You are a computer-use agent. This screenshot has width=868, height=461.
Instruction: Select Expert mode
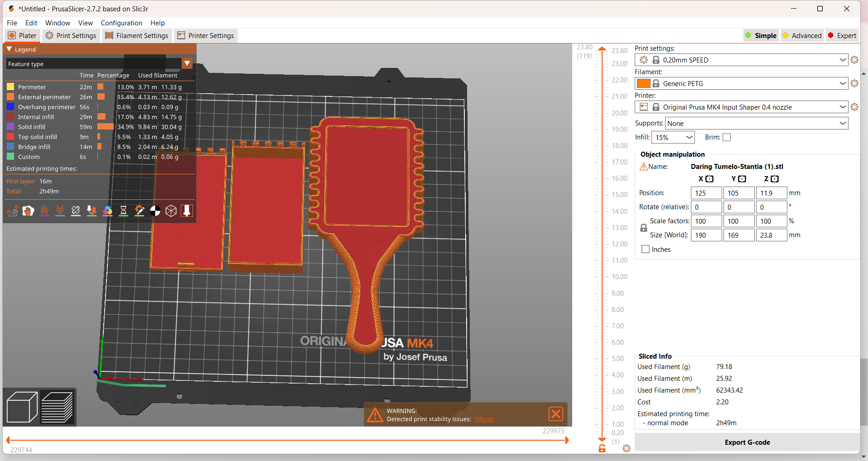[x=842, y=36]
